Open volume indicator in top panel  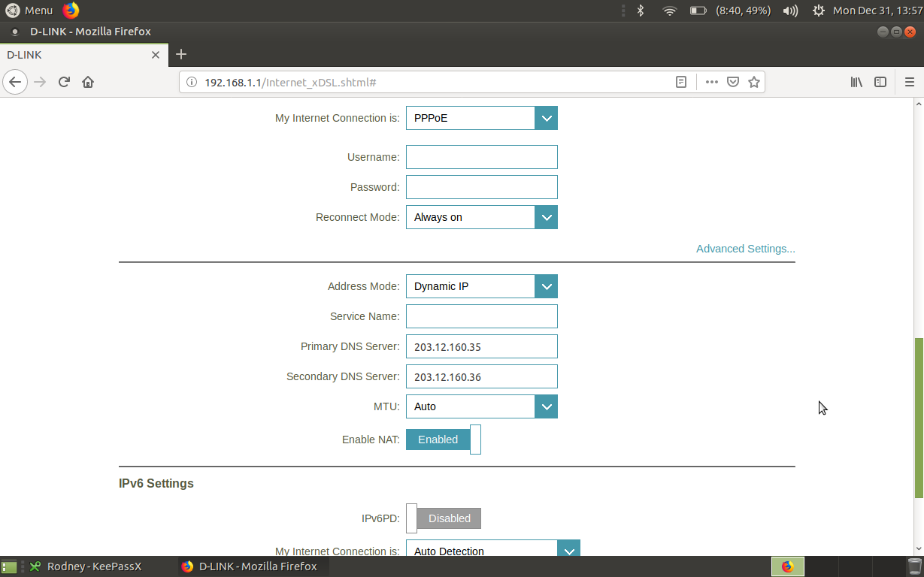(790, 11)
